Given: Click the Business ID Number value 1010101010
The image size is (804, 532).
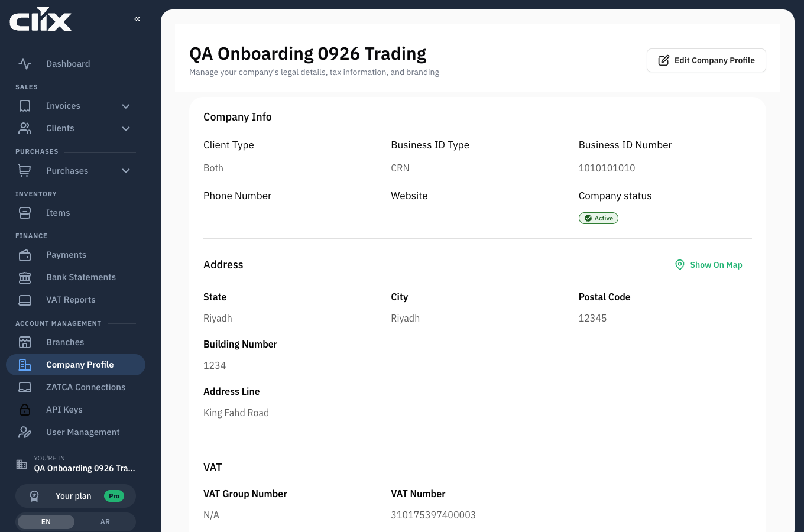Looking at the screenshot, I should pos(607,168).
